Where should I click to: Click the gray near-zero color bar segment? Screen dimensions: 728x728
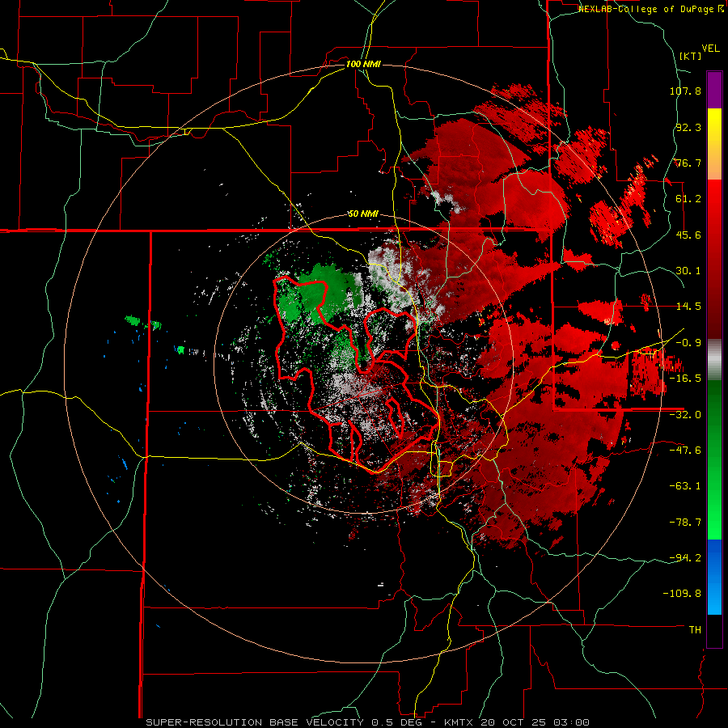pos(714,360)
